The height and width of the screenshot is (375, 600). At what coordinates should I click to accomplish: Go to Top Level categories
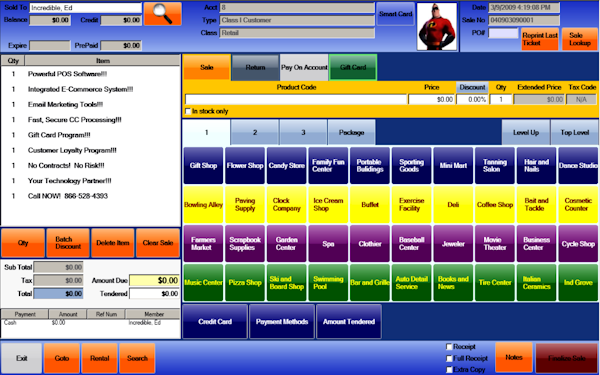[x=575, y=132]
